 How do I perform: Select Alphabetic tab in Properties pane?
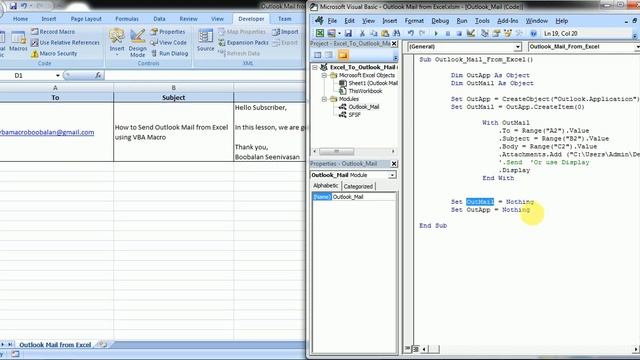(x=326, y=186)
